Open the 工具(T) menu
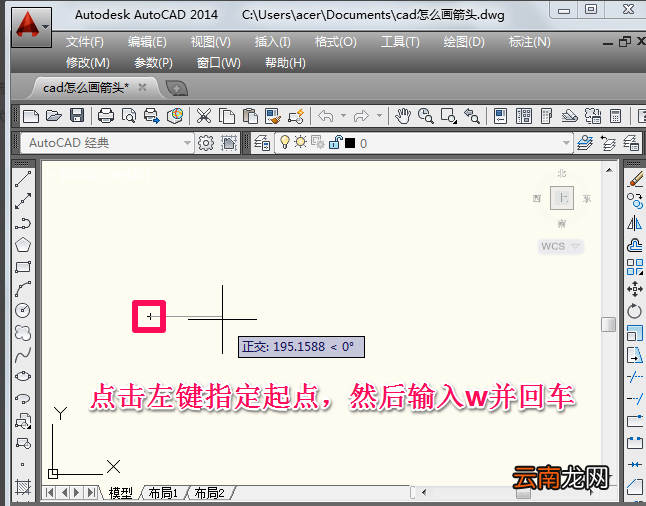Viewport: 646px width, 506px height. tap(400, 42)
